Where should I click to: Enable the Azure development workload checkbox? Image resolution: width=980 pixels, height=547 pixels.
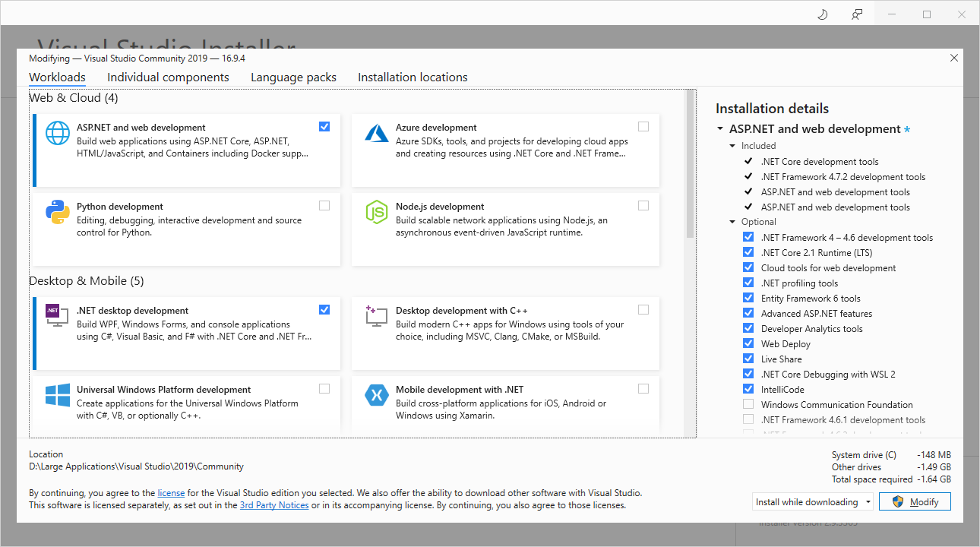tap(643, 127)
